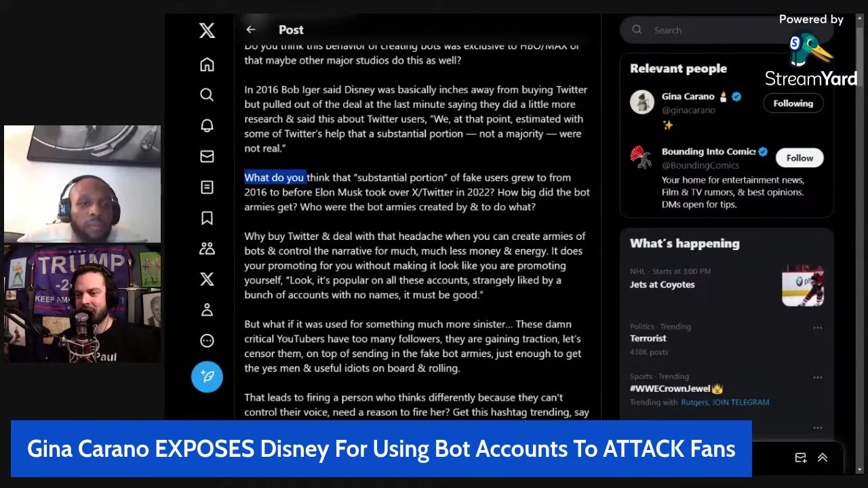Screen dimensions: 868x488
Task: Click the blue Gina Carano EXPOSES Disney banner
Action: [x=381, y=448]
